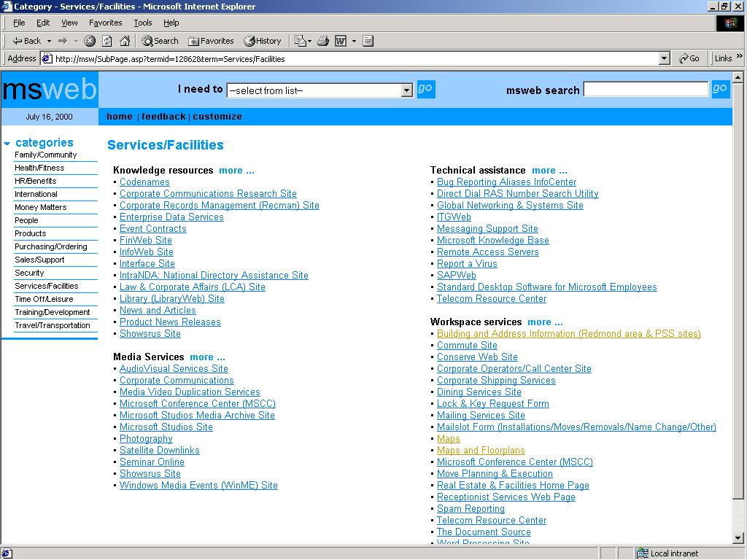Open Technical assistance more link
The image size is (747, 560).
coord(549,171)
